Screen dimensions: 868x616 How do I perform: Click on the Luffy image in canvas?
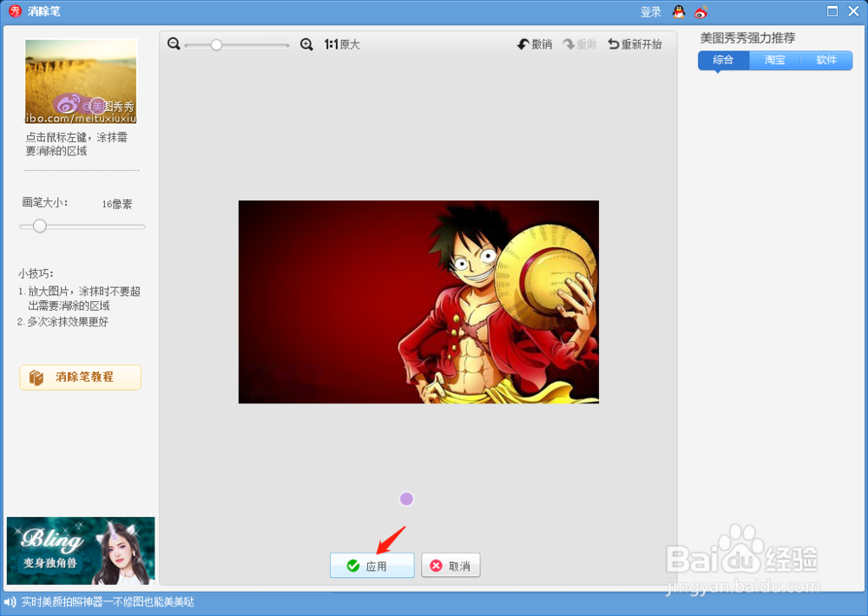tap(418, 302)
